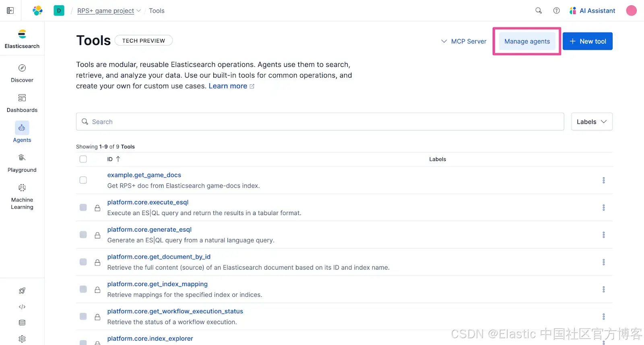Open actions menu for platform.core.get_document_by_id
644x345 pixels.
point(603,262)
